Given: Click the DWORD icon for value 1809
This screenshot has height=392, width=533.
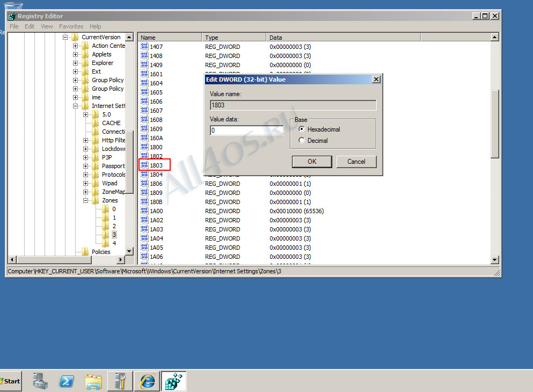Looking at the screenshot, I should pyautogui.click(x=144, y=193).
